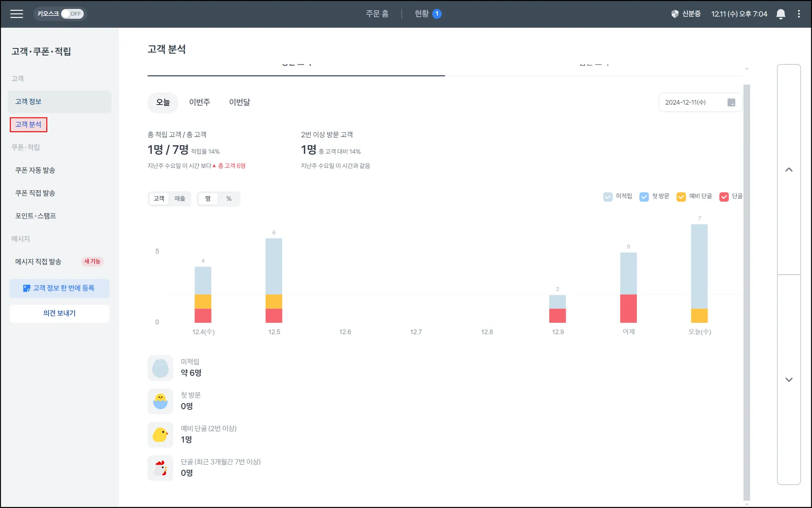
Task: Click the 신분증 shield icon
Action: click(x=675, y=14)
